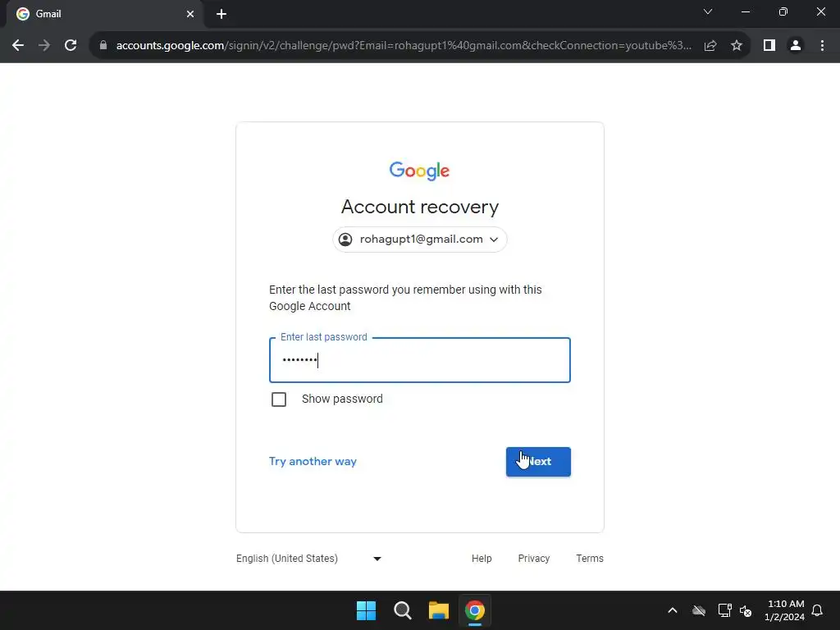Click the address bar URL
Screen dimensions: 840x630
[x=404, y=46]
